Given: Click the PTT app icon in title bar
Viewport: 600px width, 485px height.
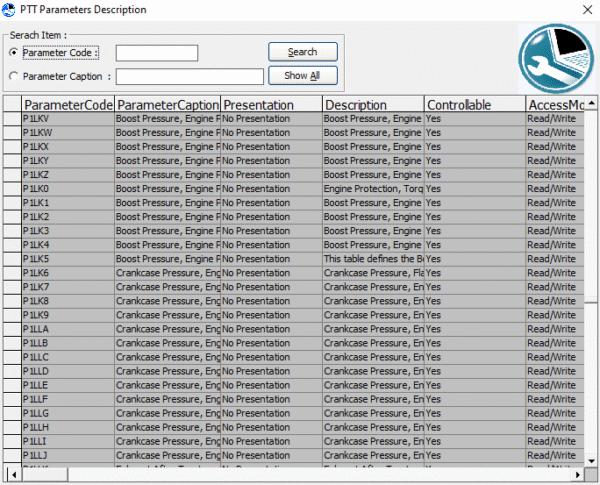Looking at the screenshot, I should click(8, 10).
